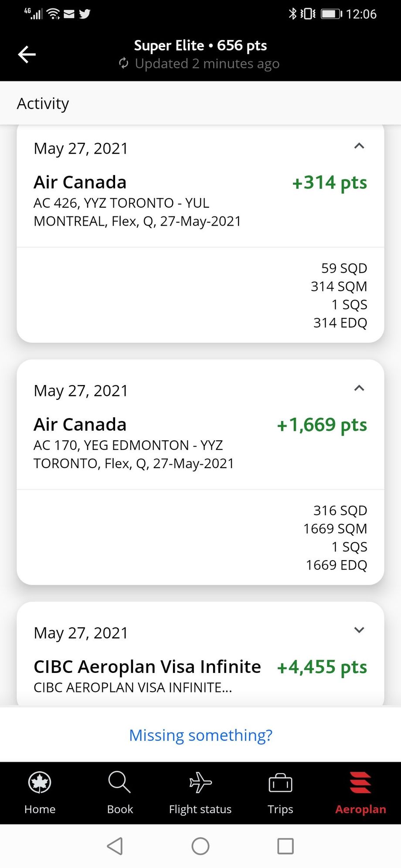Viewport: 401px width, 868px height.
Task: Open Home via maple leaf icon
Action: tap(40, 782)
